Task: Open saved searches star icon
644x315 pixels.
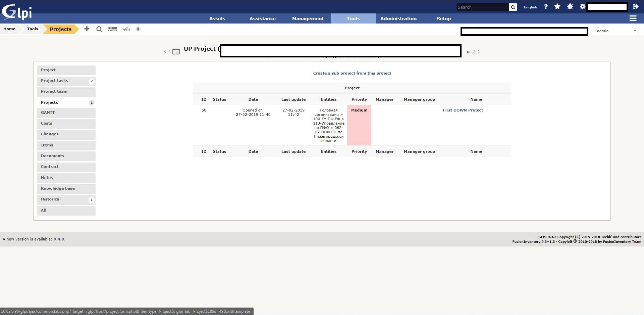Action: [557, 6]
